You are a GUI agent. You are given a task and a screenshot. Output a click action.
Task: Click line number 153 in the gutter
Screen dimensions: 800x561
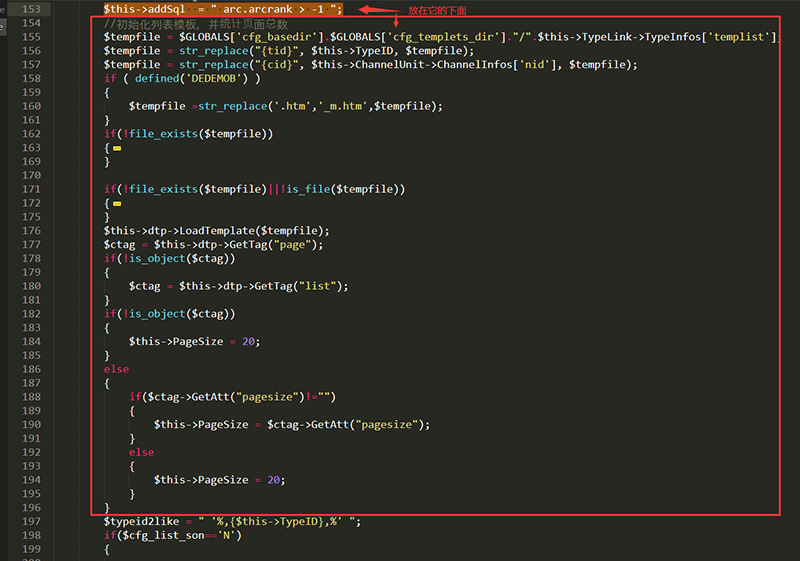[x=31, y=9]
